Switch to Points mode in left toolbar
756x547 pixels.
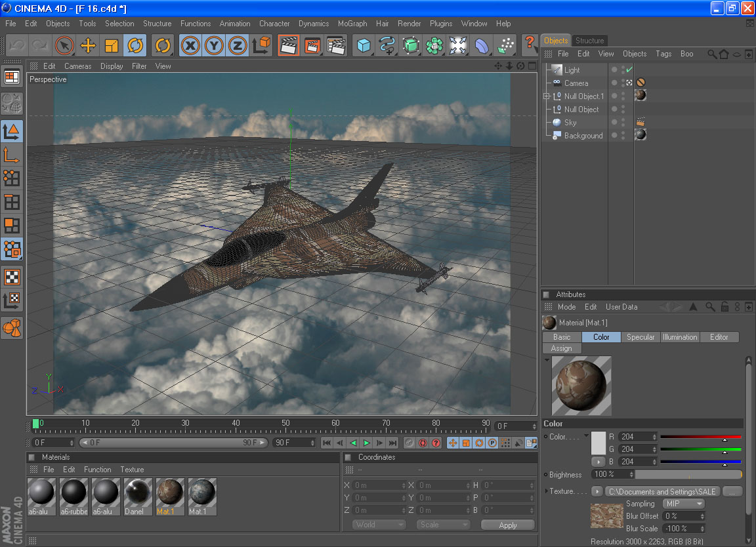point(12,178)
